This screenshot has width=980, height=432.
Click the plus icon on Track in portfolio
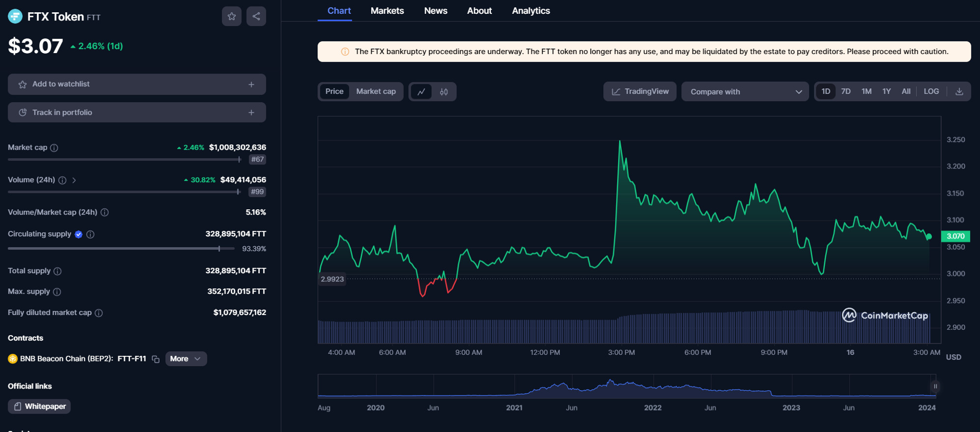251,112
